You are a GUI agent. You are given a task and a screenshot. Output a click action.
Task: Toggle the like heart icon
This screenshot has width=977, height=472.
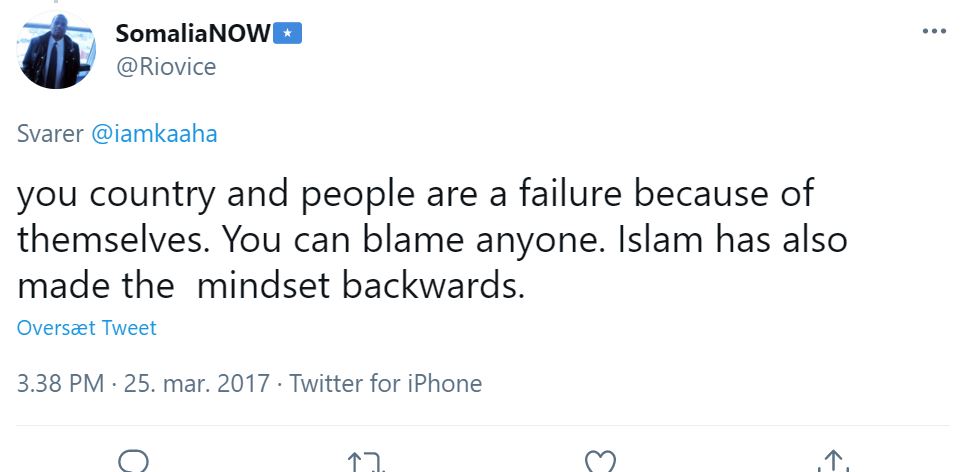[x=599, y=462]
